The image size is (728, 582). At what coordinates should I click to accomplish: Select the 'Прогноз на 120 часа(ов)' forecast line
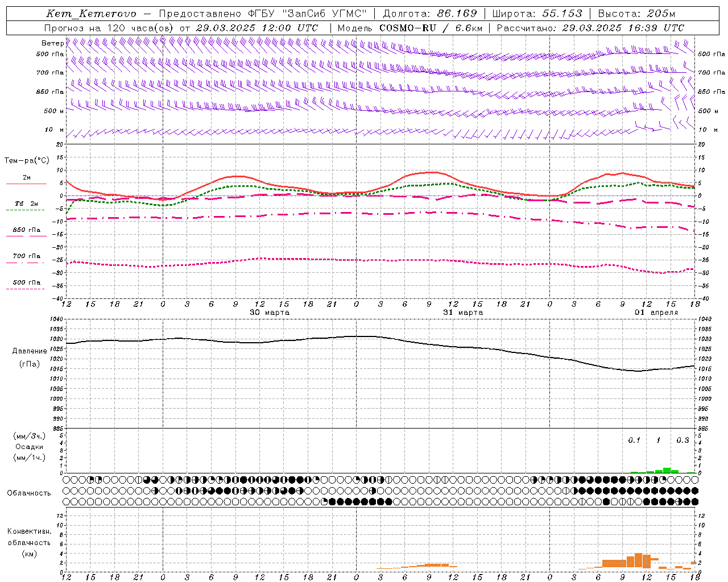pyautogui.click(x=109, y=28)
